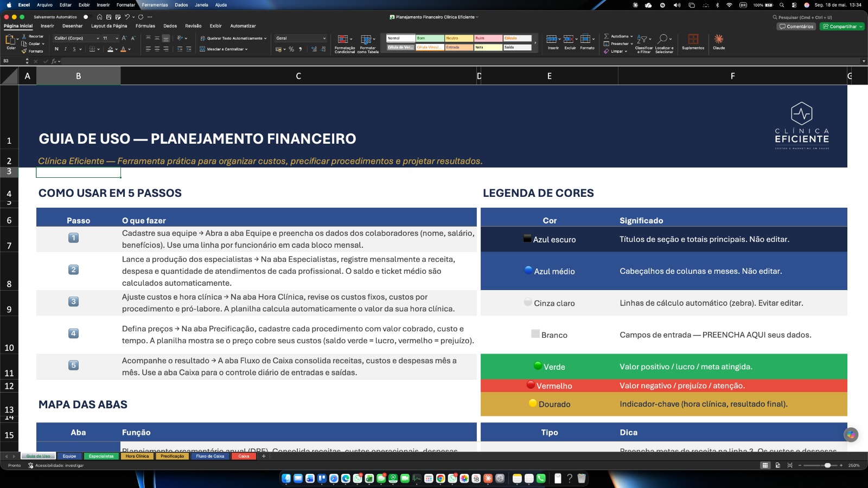Open Finder from the Dock

286,478
